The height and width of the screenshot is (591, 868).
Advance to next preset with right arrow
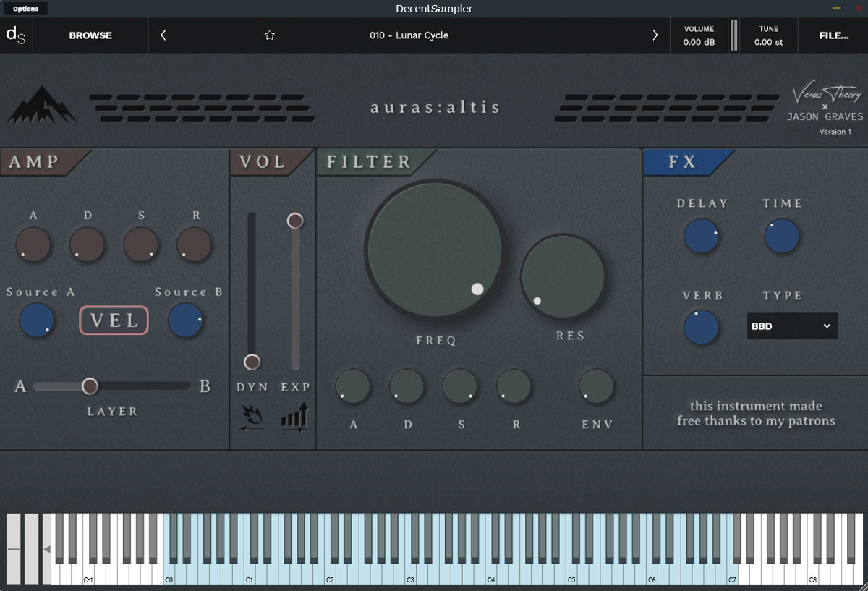point(655,35)
